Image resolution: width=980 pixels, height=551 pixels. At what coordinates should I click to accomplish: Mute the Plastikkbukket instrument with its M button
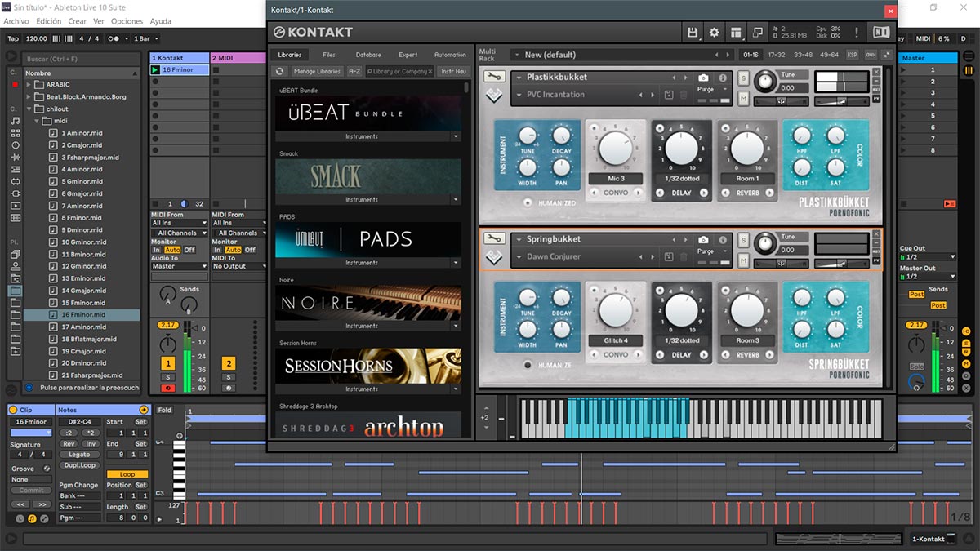pyautogui.click(x=744, y=98)
